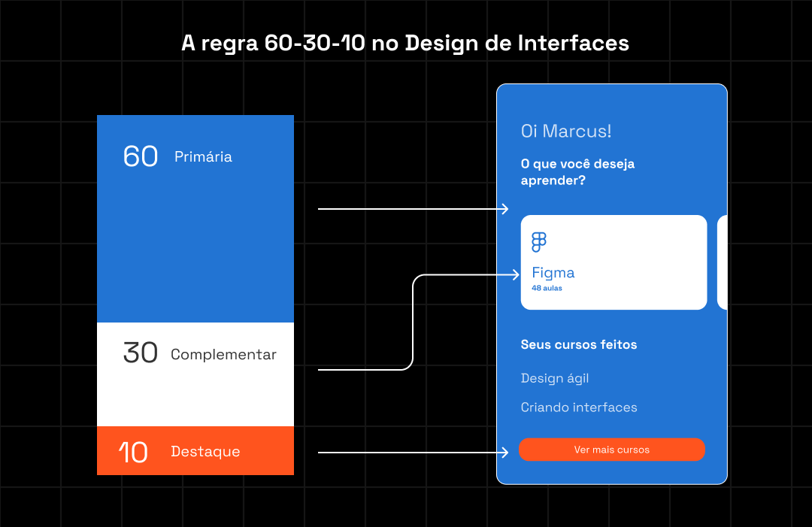Click the 'Primária' label

click(203, 156)
